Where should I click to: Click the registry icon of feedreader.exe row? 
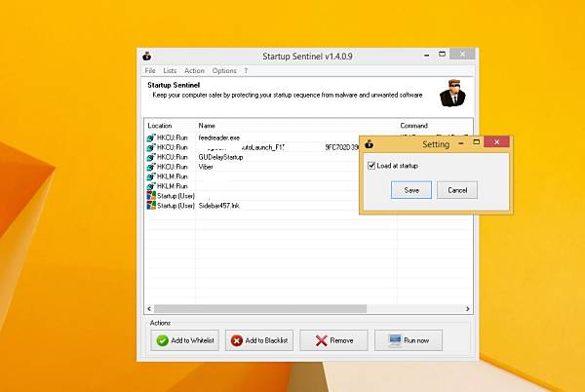pyautogui.click(x=151, y=137)
